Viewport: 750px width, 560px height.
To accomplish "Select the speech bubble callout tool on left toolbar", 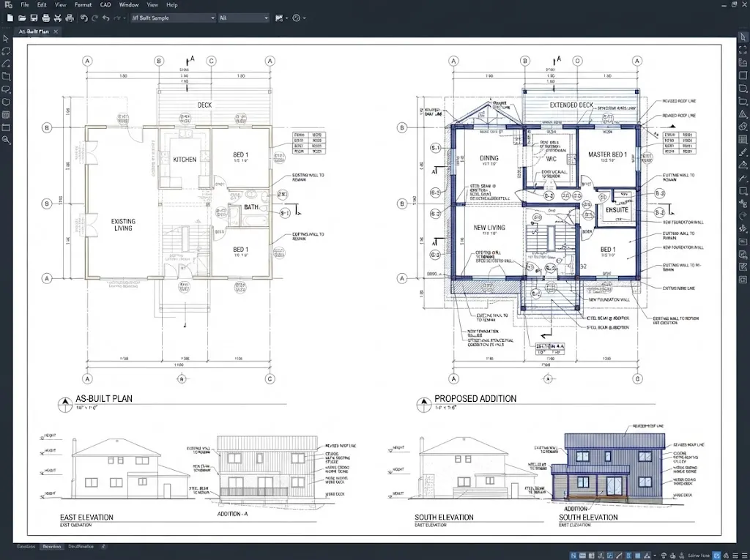I will coord(6,89).
